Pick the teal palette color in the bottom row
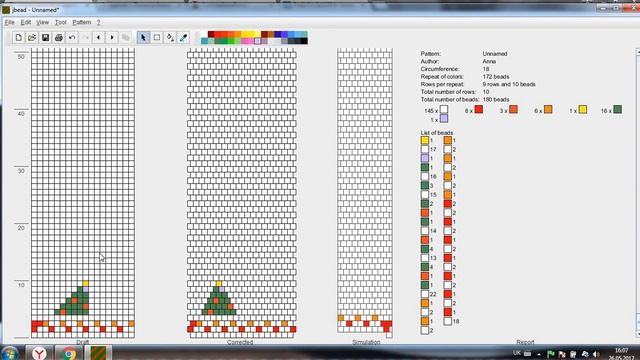The image size is (640, 360). pyautogui.click(x=204, y=41)
